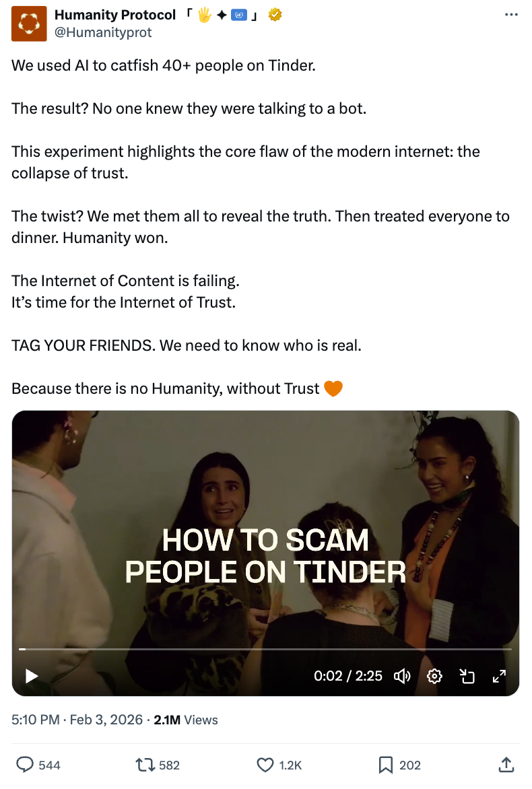The image size is (532, 789).
Task: Click the 2.1M Views count
Action: [186, 720]
